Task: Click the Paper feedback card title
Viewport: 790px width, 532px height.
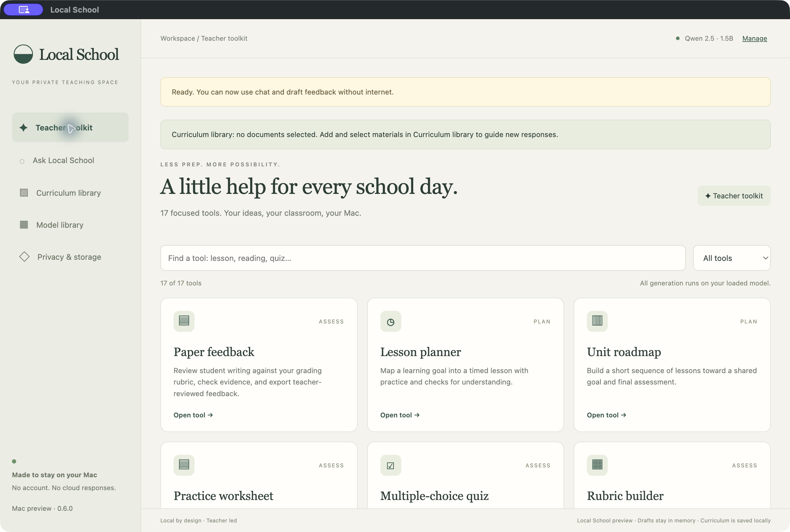Action: pos(214,352)
